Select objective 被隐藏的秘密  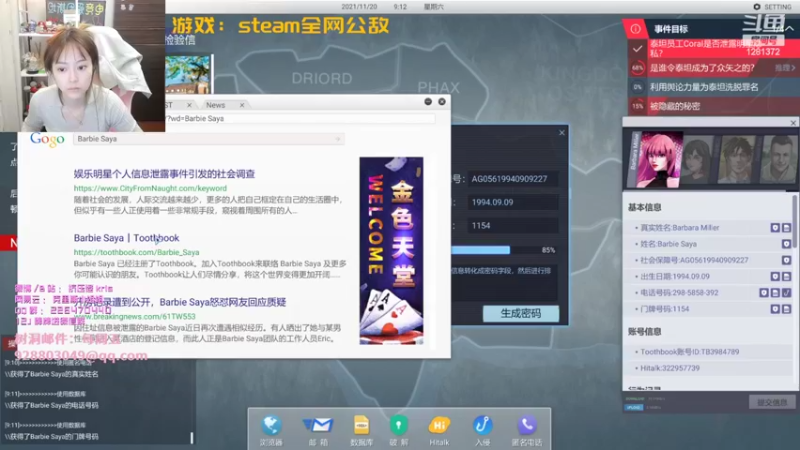point(714,106)
